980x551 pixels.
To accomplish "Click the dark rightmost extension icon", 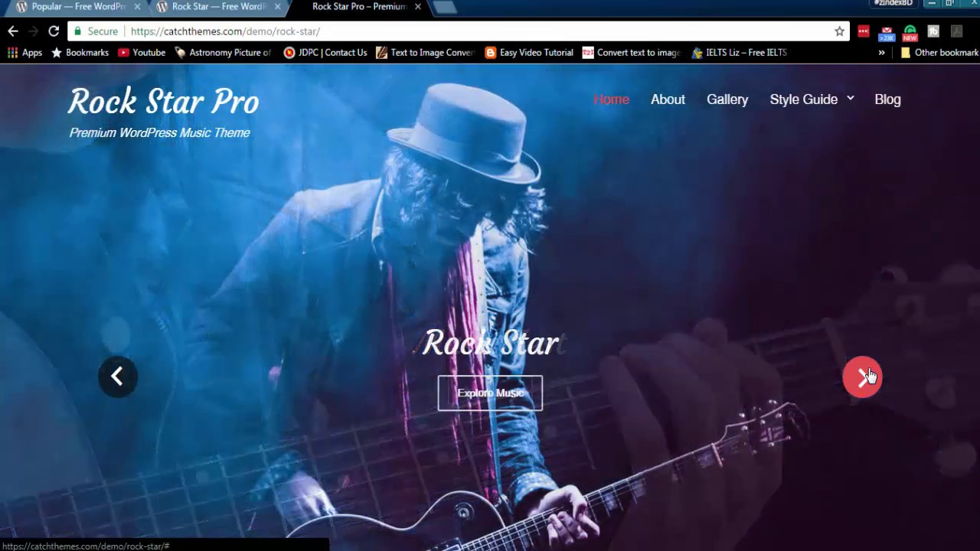I will (x=956, y=31).
